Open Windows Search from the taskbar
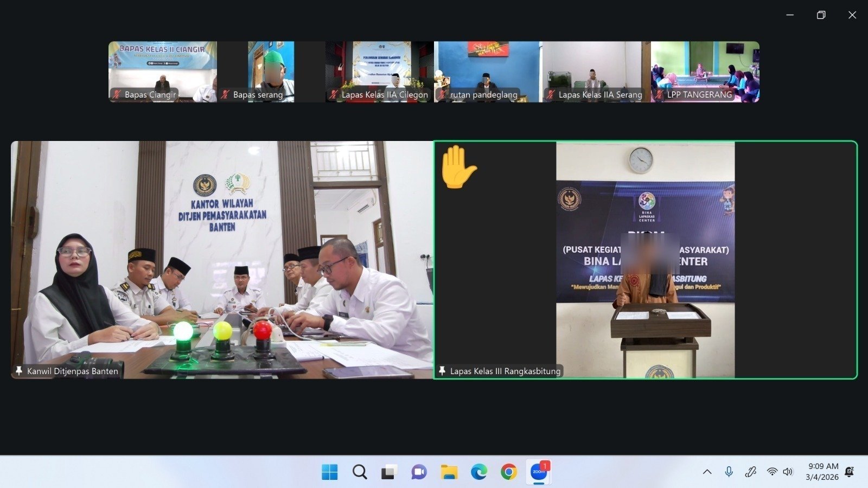This screenshot has height=488, width=868. (359, 472)
